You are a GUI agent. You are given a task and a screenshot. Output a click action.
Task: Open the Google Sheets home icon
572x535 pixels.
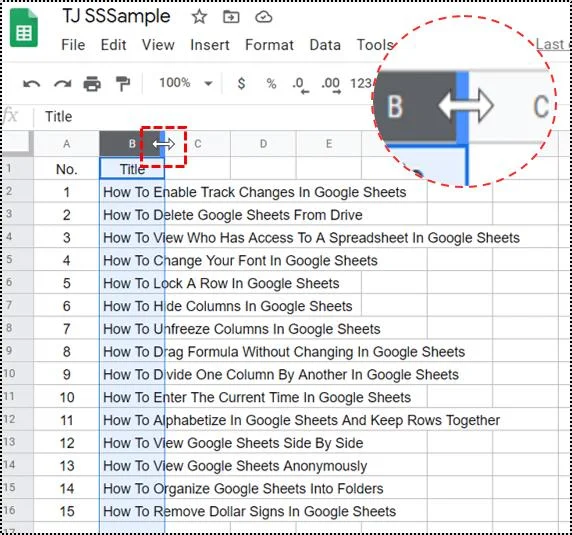click(x=24, y=28)
